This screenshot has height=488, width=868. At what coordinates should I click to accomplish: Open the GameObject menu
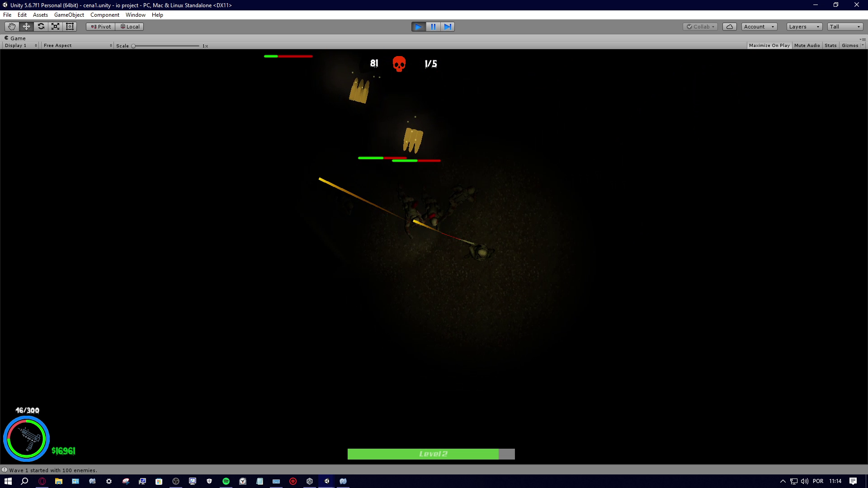pyautogui.click(x=69, y=15)
